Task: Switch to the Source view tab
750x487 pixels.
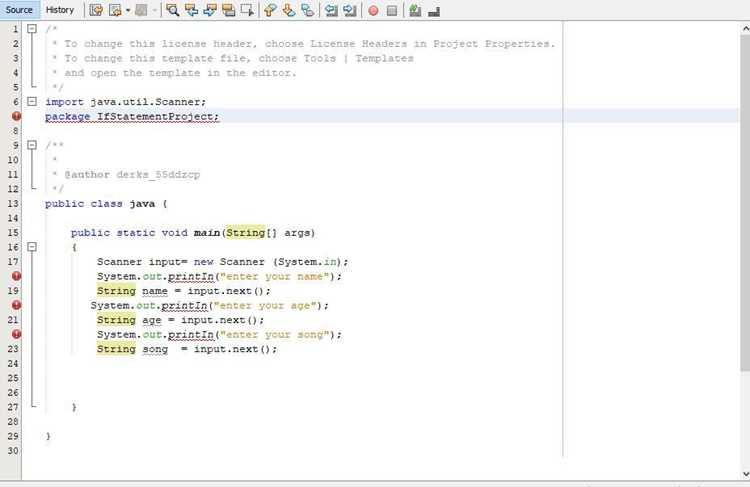Action: pyautogui.click(x=19, y=10)
